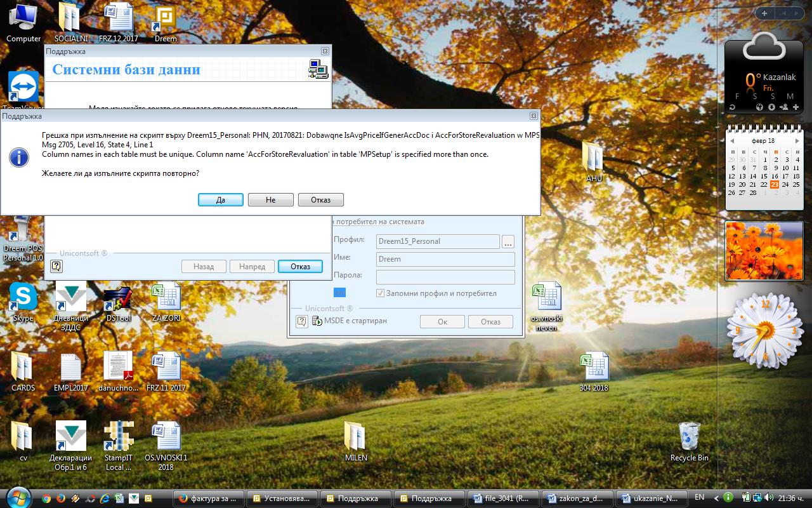Viewport: 812px width, 508px height.
Task: Click the weather gadget refresh icon
Action: (x=733, y=107)
